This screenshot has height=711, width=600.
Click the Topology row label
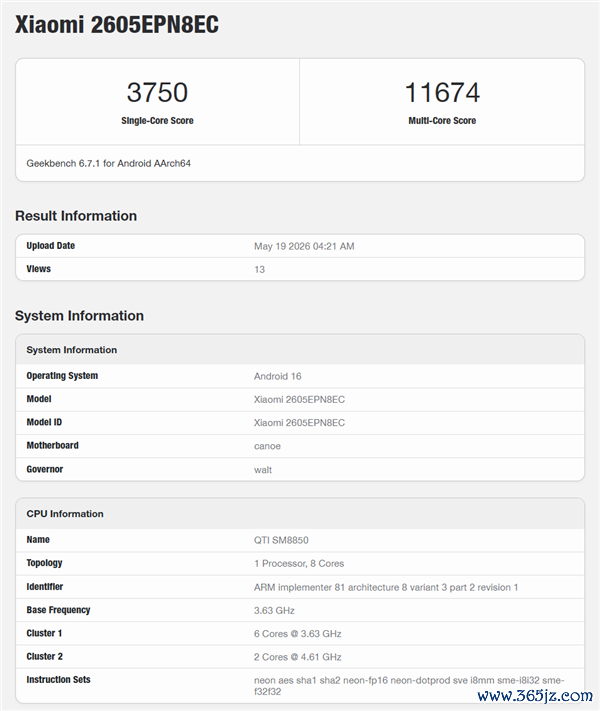[x=44, y=563]
